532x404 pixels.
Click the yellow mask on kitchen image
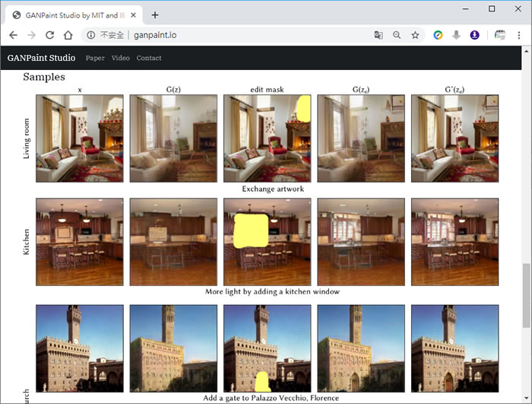pos(251,231)
